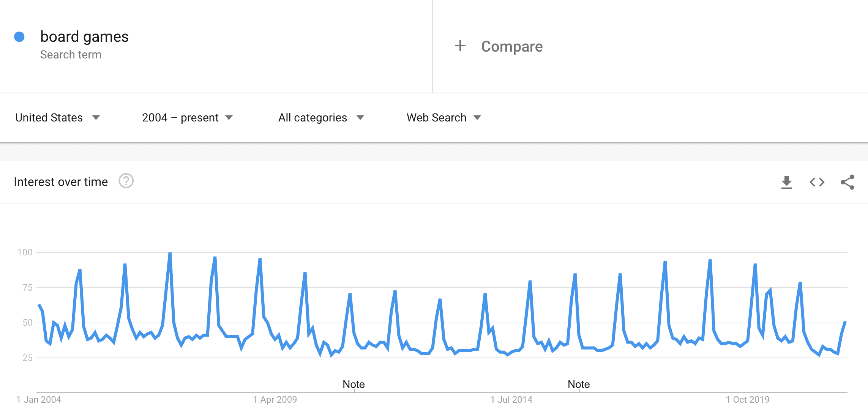Click the plus icon beside Compare
868x419 pixels.
click(x=460, y=46)
